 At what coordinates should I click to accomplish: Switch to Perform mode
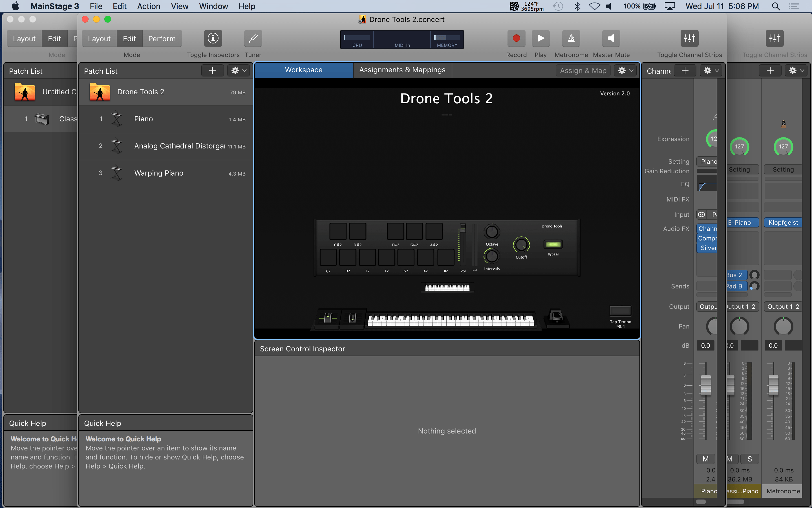[162, 39]
